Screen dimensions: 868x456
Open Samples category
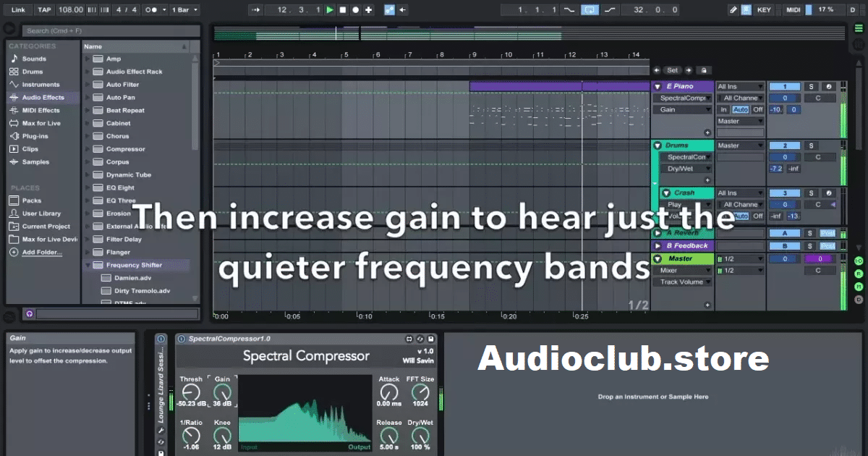[x=35, y=162]
